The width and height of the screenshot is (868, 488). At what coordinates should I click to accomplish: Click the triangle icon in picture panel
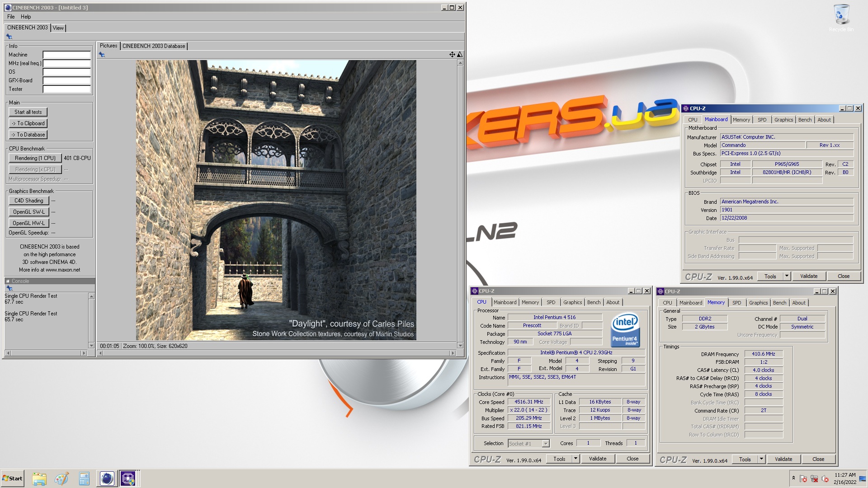(x=460, y=55)
